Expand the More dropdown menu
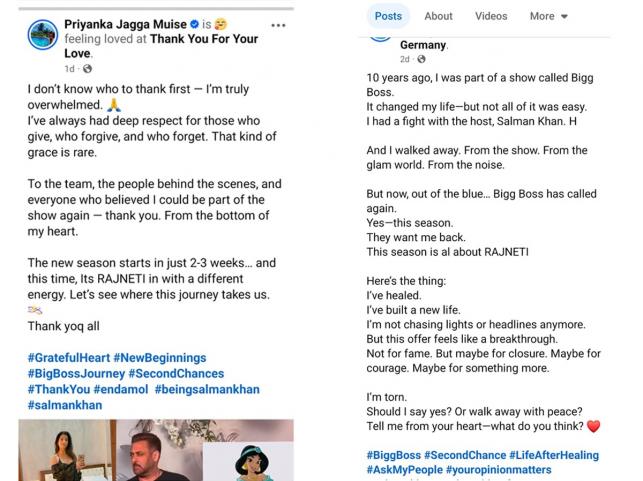 (549, 16)
